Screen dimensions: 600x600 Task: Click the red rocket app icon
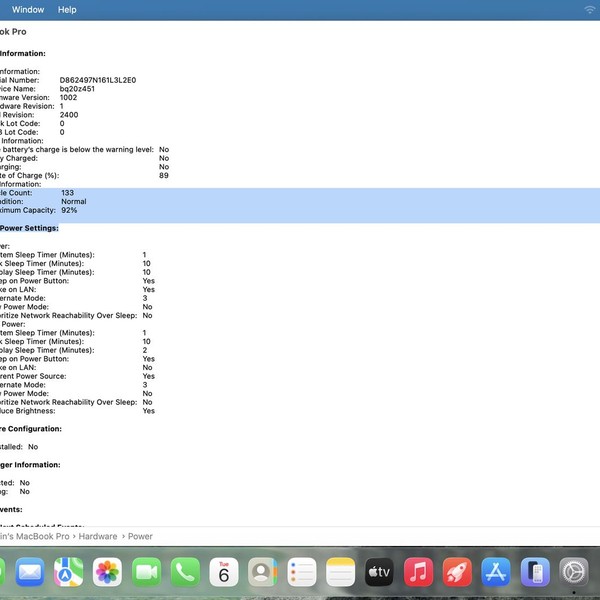coord(457,572)
